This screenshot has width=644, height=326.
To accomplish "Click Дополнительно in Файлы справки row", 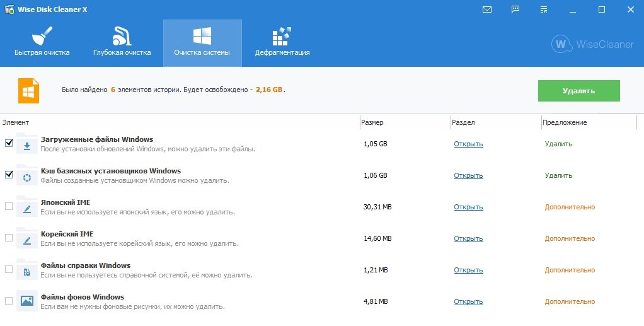I will pyautogui.click(x=570, y=270).
